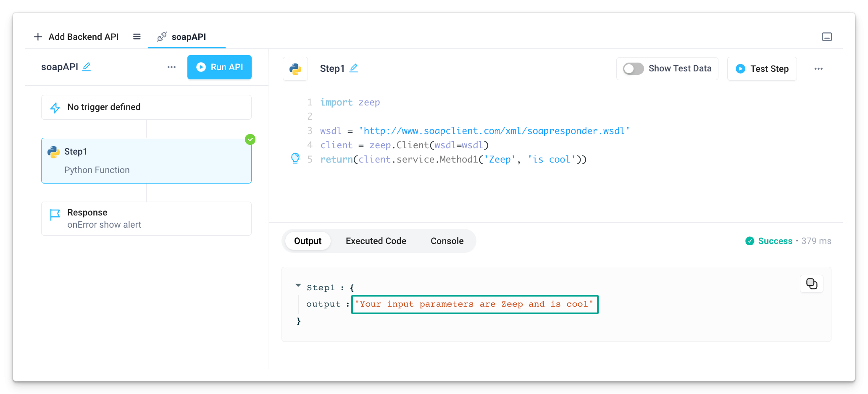Run the API
This screenshot has width=868, height=394.
(x=219, y=67)
